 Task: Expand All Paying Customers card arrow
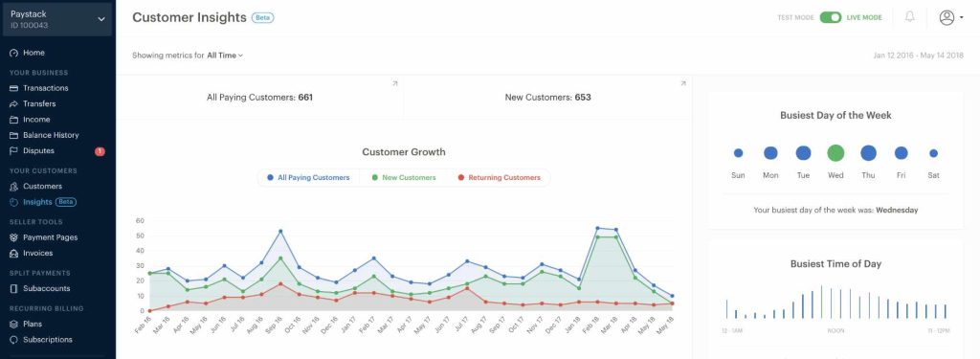pyautogui.click(x=394, y=83)
